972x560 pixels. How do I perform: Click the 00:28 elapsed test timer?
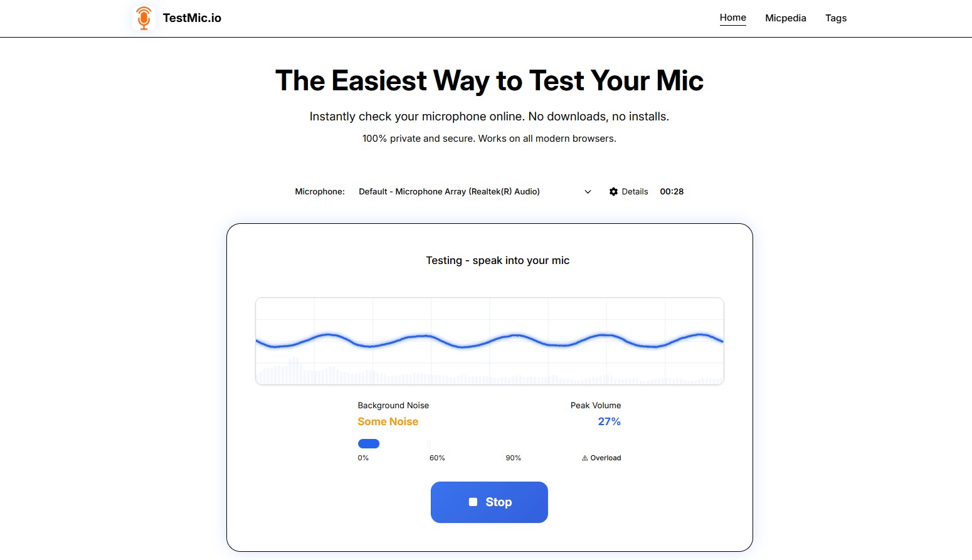coord(672,191)
